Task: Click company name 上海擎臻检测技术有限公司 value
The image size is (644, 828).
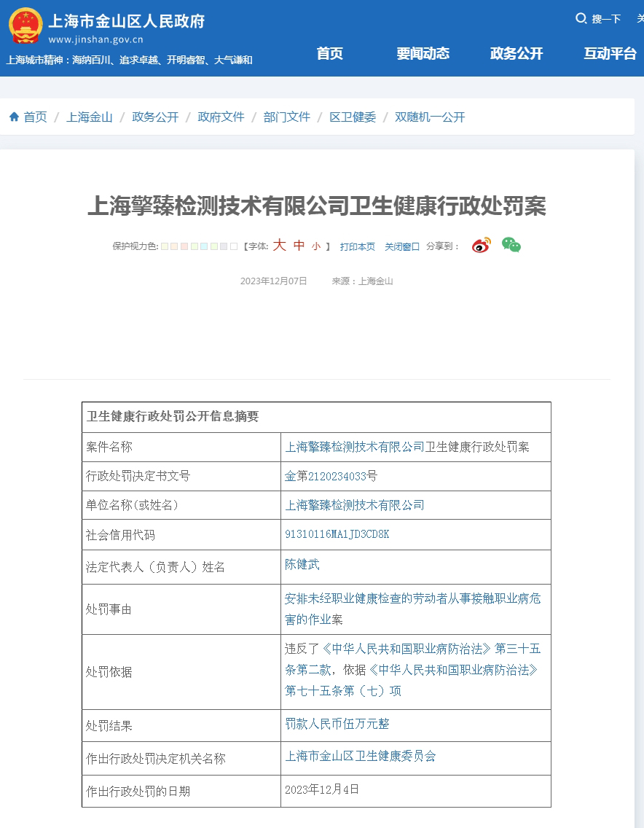Action: [x=355, y=505]
